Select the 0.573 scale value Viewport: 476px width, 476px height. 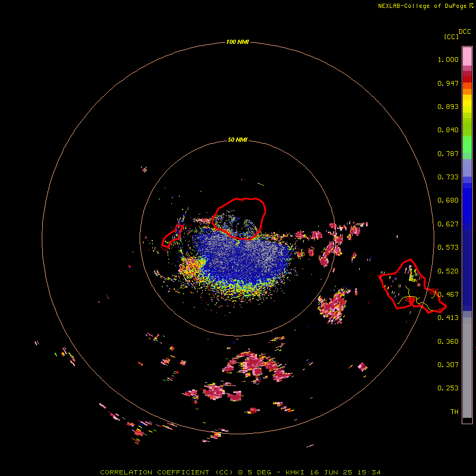(448, 248)
